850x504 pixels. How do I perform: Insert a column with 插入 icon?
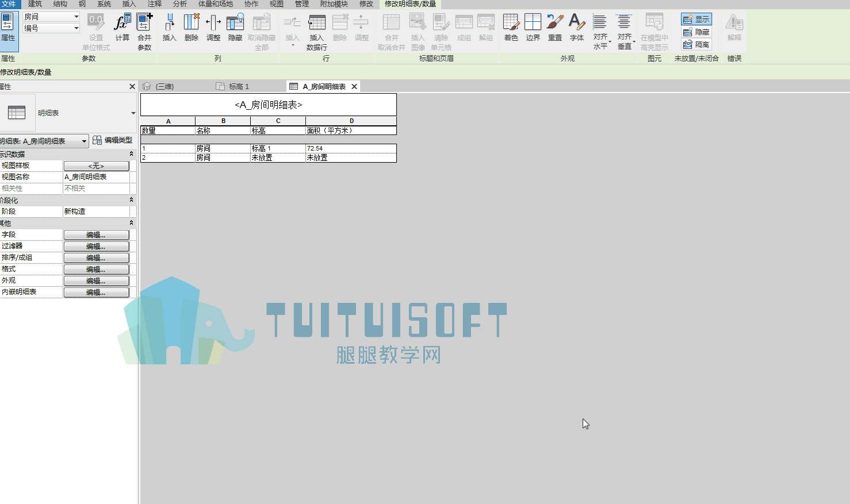[x=169, y=28]
